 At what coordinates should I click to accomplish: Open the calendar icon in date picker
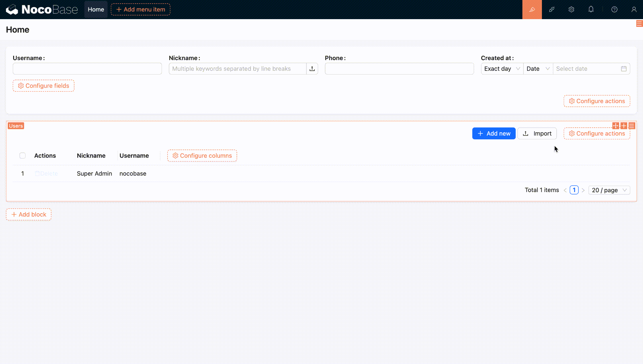[624, 69]
